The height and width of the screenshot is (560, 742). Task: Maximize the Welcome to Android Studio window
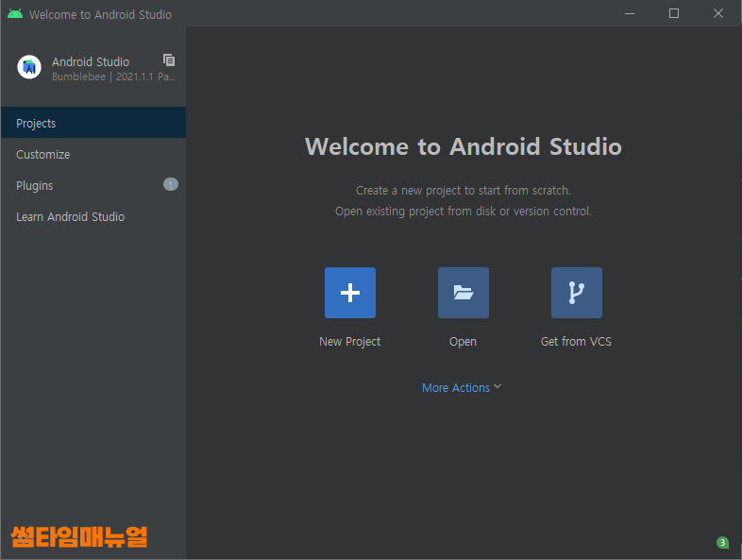point(674,14)
